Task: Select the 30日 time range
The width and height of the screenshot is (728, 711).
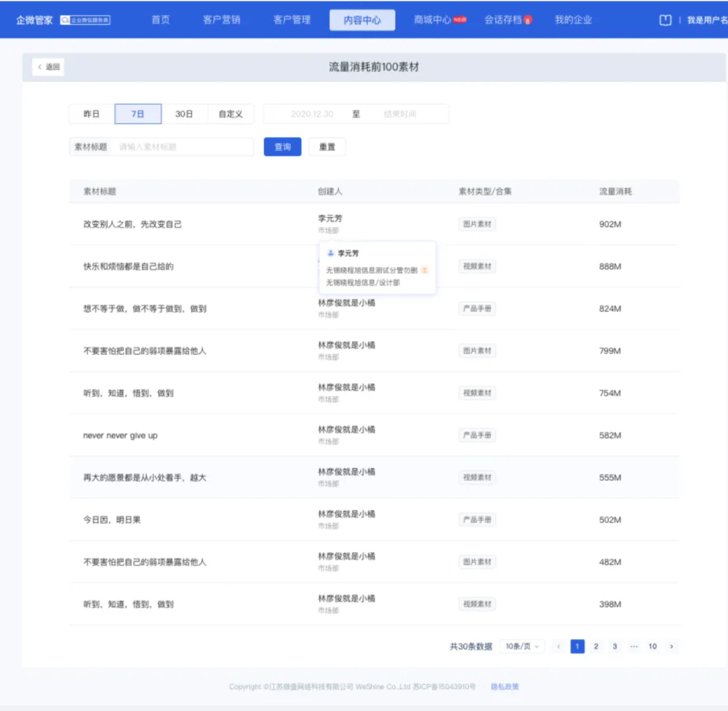Action: click(184, 114)
